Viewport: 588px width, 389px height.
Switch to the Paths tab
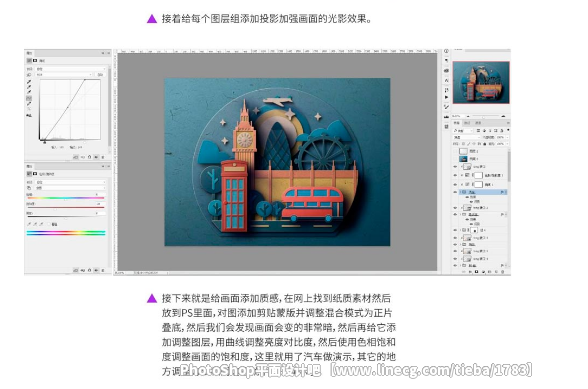[x=478, y=123]
